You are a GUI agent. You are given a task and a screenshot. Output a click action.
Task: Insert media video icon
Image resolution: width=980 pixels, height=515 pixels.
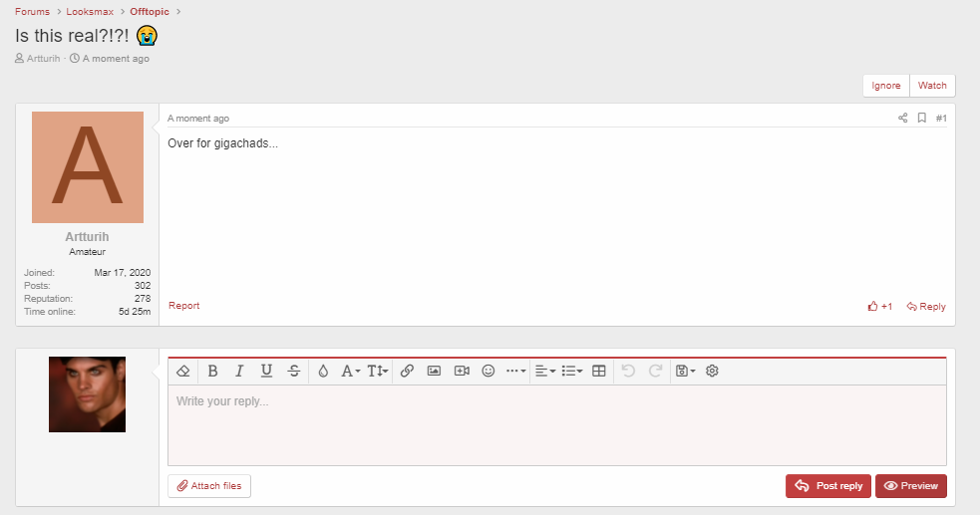click(462, 371)
